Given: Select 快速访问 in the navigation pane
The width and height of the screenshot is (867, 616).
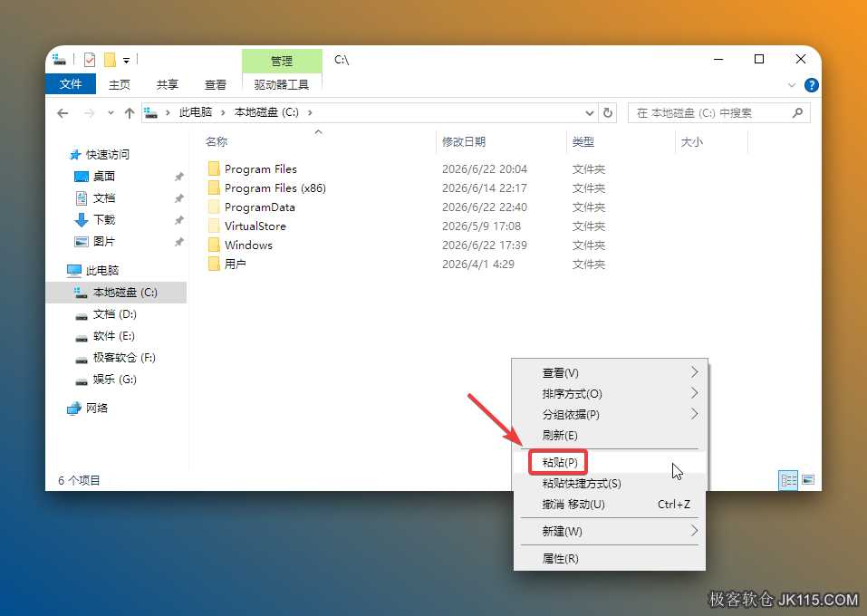Looking at the screenshot, I should pos(107,154).
